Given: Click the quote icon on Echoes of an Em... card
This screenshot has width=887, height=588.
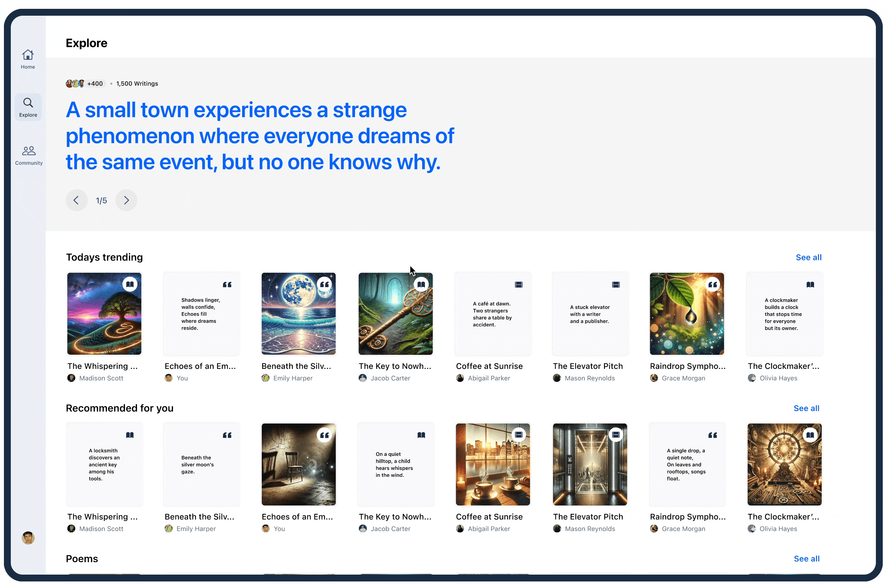Looking at the screenshot, I should [x=227, y=285].
